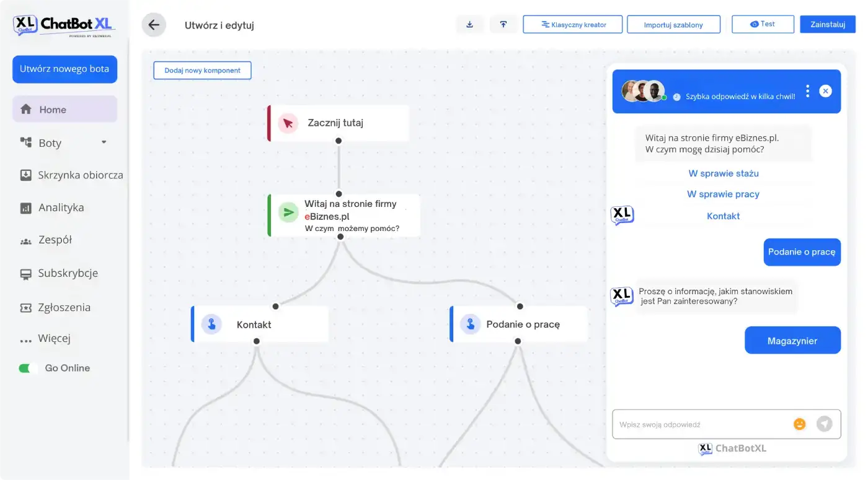Click the touch icon on Podanie o pracę node

click(470, 324)
